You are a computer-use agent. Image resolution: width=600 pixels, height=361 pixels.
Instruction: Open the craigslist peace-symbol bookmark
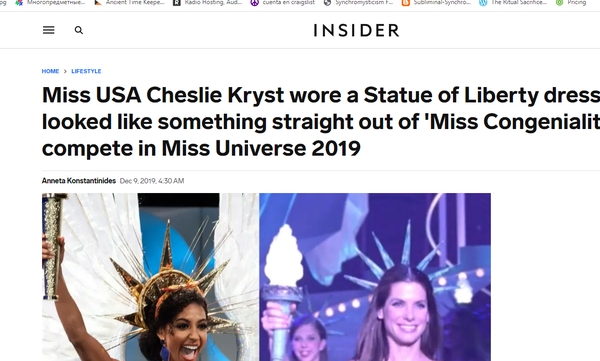[x=254, y=2]
